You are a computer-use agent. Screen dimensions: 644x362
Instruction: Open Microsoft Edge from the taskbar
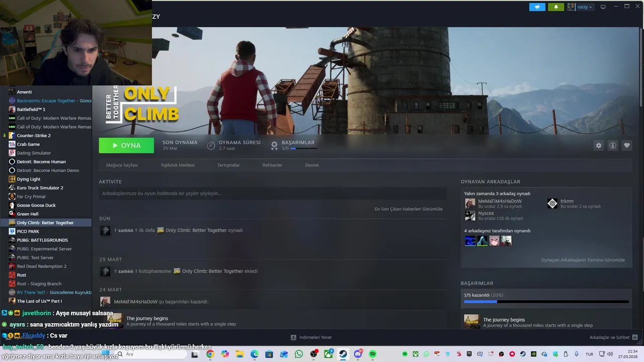point(255,354)
